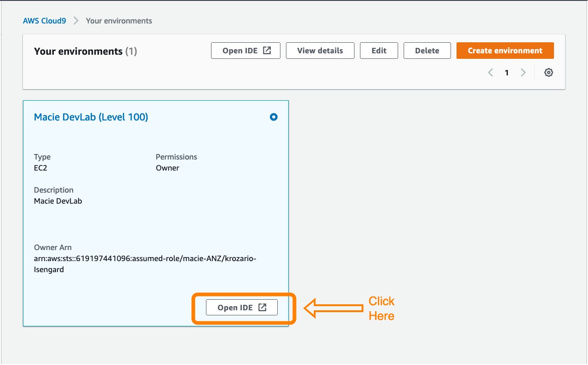Screen dimensions: 588x365
Task: Click the "Owner" value under Permissions
Action: (167, 168)
